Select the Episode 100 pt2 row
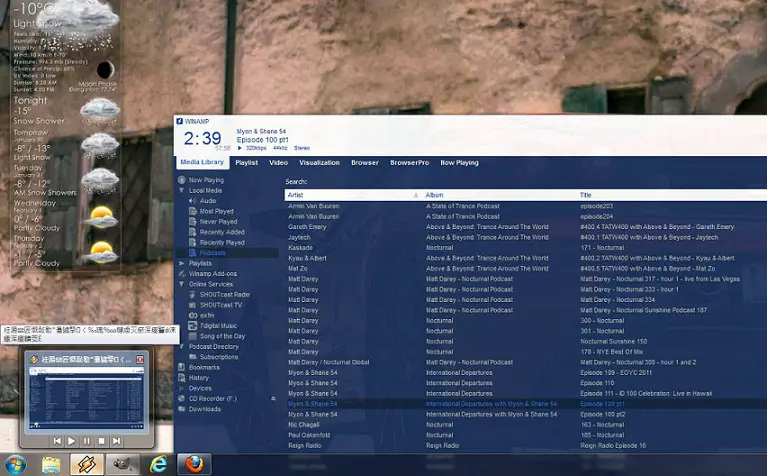 (525, 414)
